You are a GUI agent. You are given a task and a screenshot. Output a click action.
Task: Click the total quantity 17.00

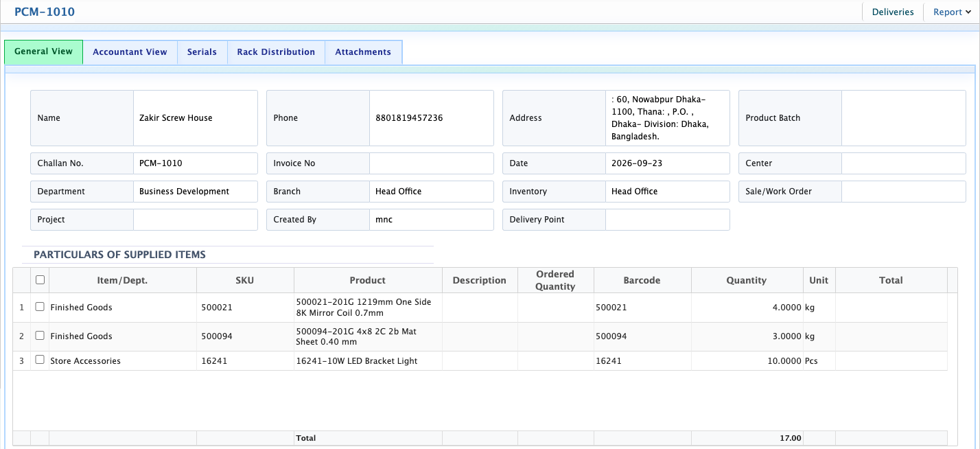click(x=791, y=438)
